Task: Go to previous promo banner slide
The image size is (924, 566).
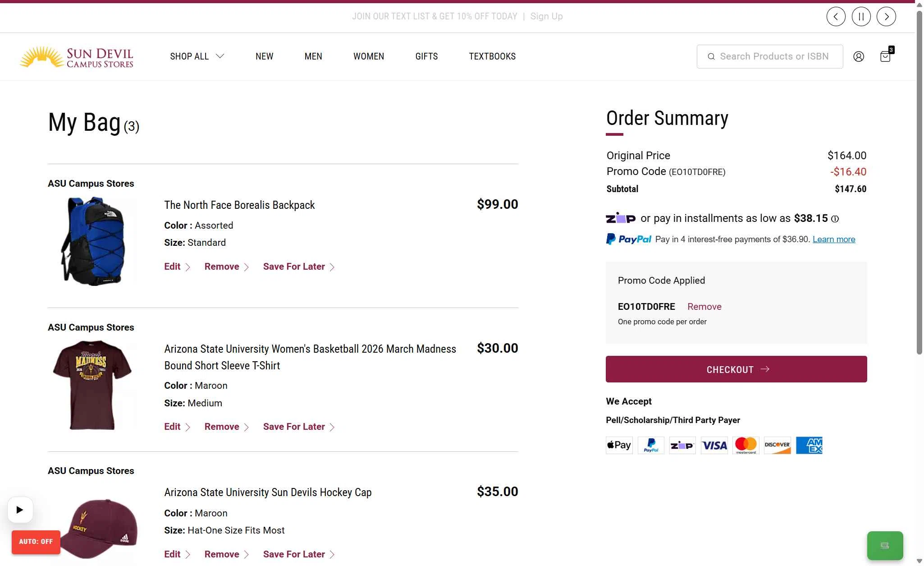Action: pos(836,17)
